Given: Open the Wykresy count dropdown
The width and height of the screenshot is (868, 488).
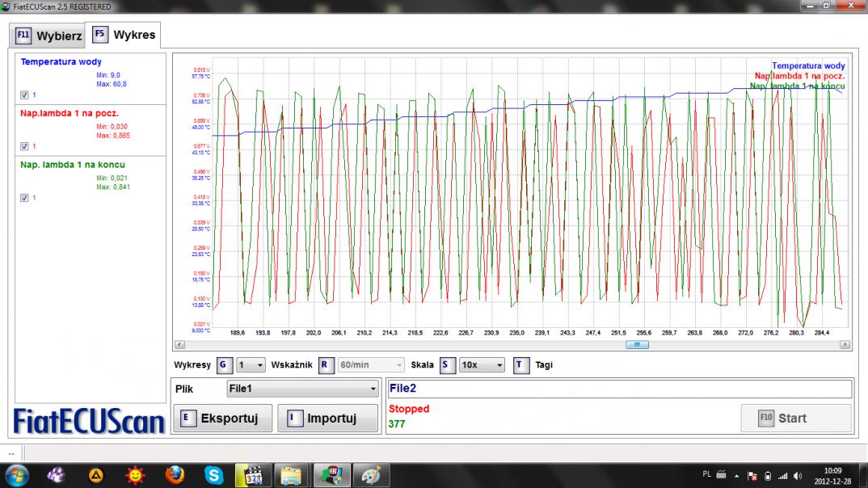Looking at the screenshot, I should [x=251, y=365].
